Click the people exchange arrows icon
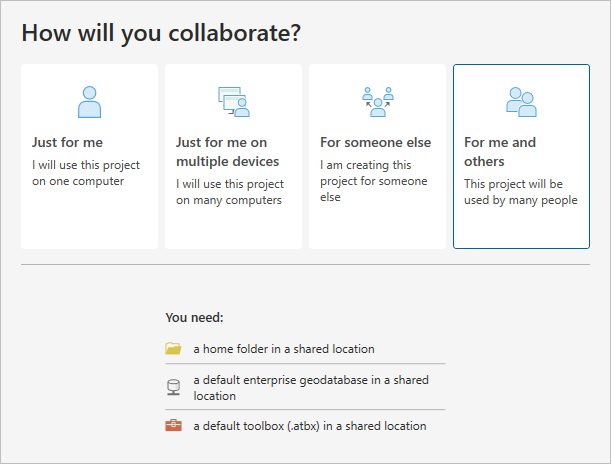The width and height of the screenshot is (611, 464). (377, 102)
